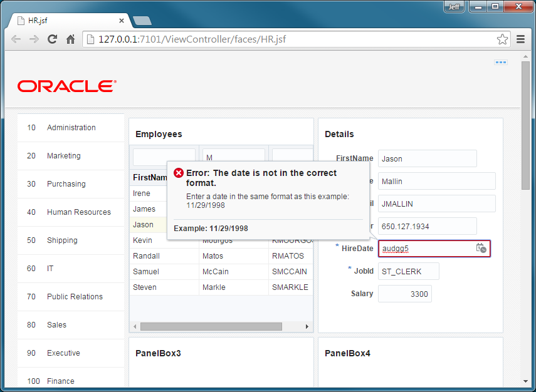Click the page scroll-up arrow
The image size is (536, 392).
pos(525,56)
